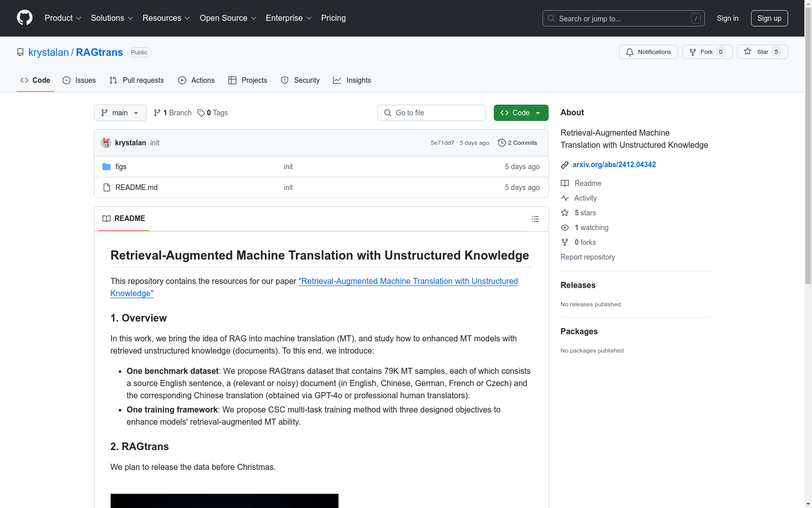Open the Insights tab
This screenshot has width=812, height=508.
352,80
